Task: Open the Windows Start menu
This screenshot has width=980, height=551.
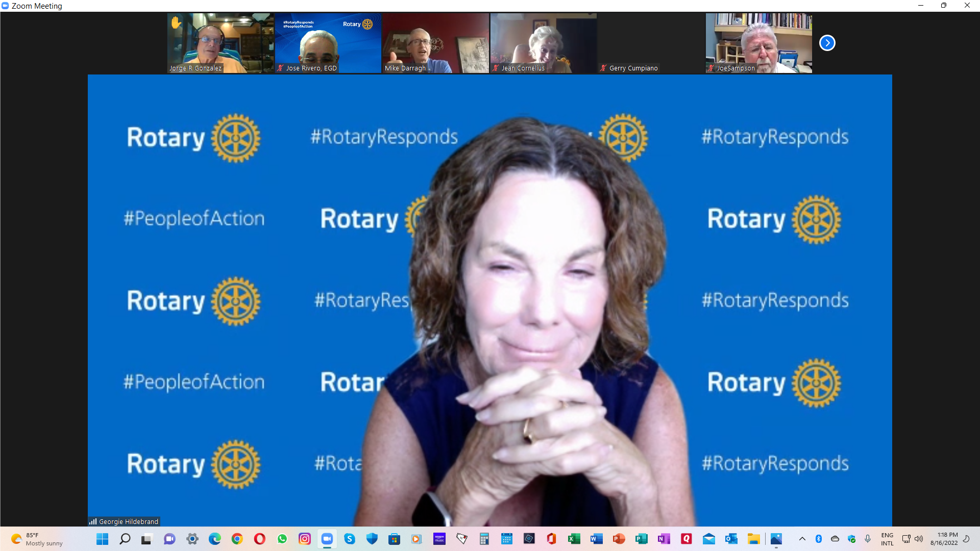Action: coord(102,539)
